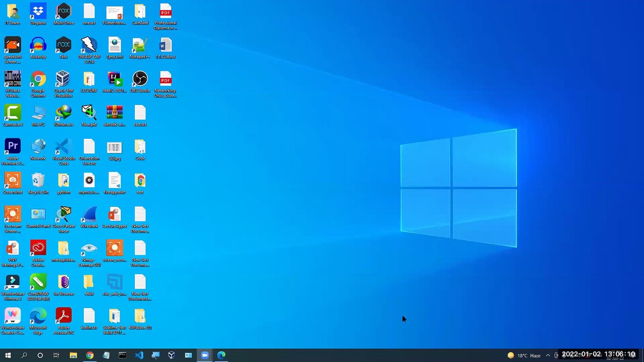Open the Audacity shortcut
This screenshot has height=362, width=644.
(x=38, y=48)
